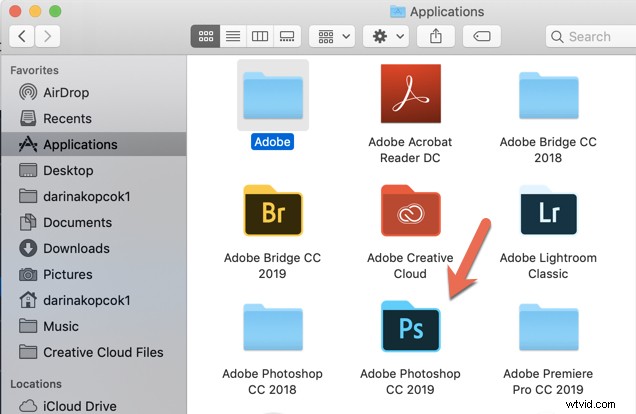The width and height of the screenshot is (636, 414).
Task: Open the Adobe Premiere Pro CC 2019 folder icon
Action: click(548, 327)
